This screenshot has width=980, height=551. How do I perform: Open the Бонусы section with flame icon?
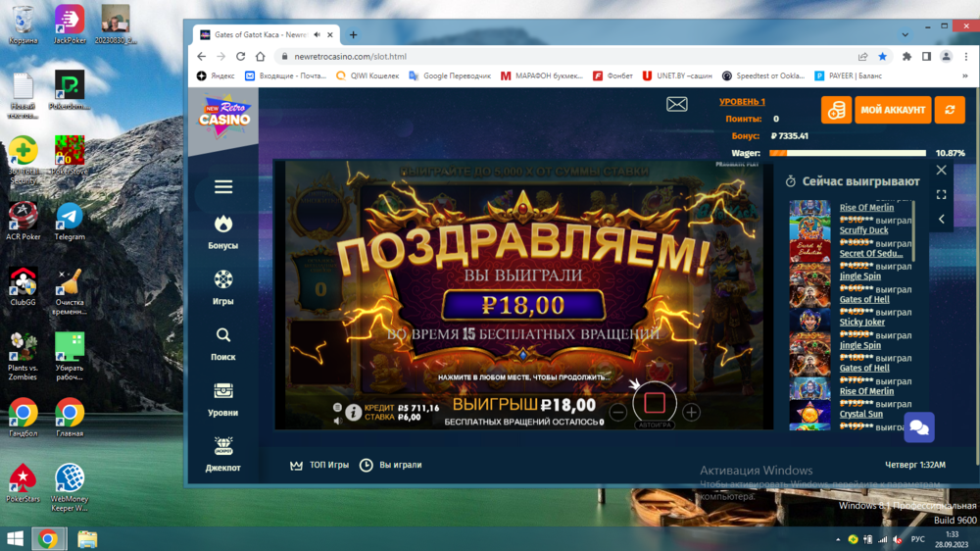223,232
